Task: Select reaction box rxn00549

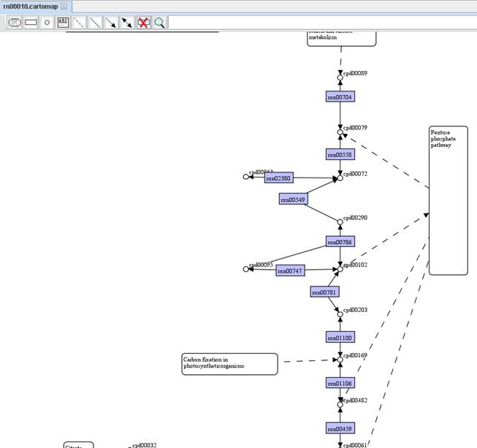Action: 293,199
